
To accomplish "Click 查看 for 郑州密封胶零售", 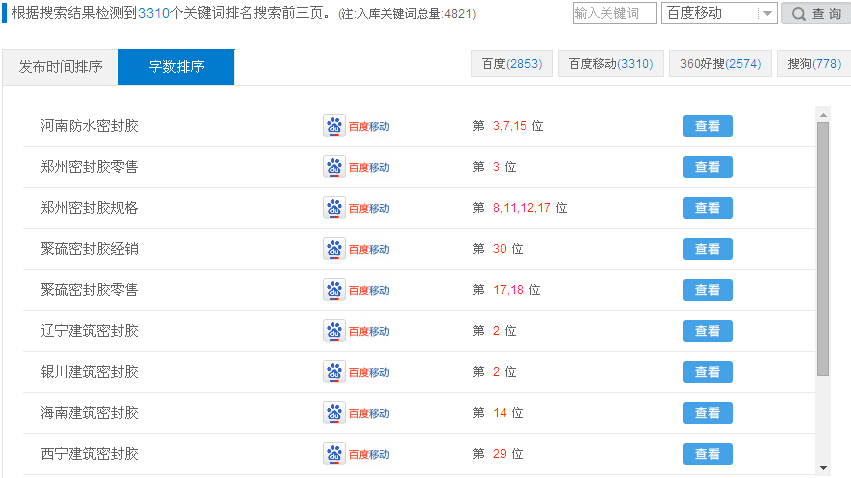I will [708, 167].
